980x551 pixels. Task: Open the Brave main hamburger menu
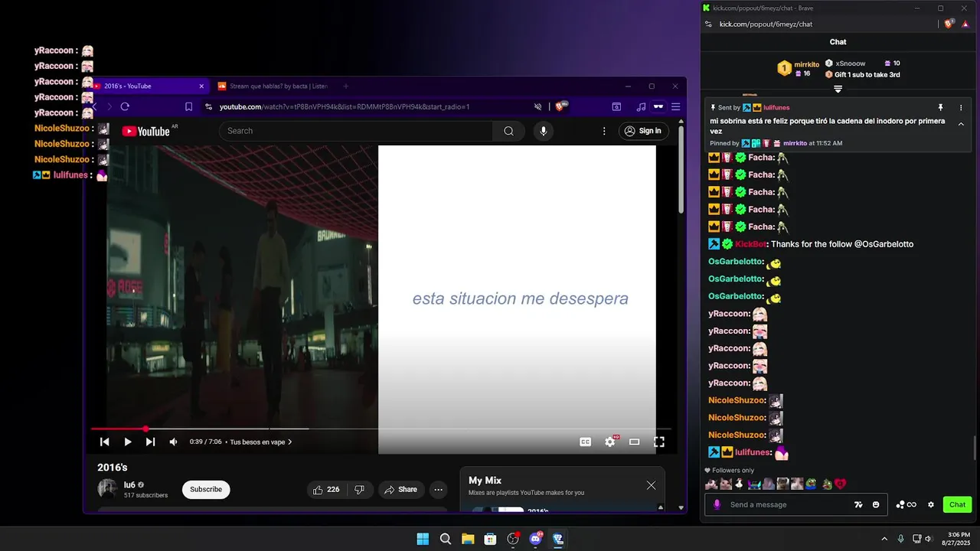click(x=675, y=106)
